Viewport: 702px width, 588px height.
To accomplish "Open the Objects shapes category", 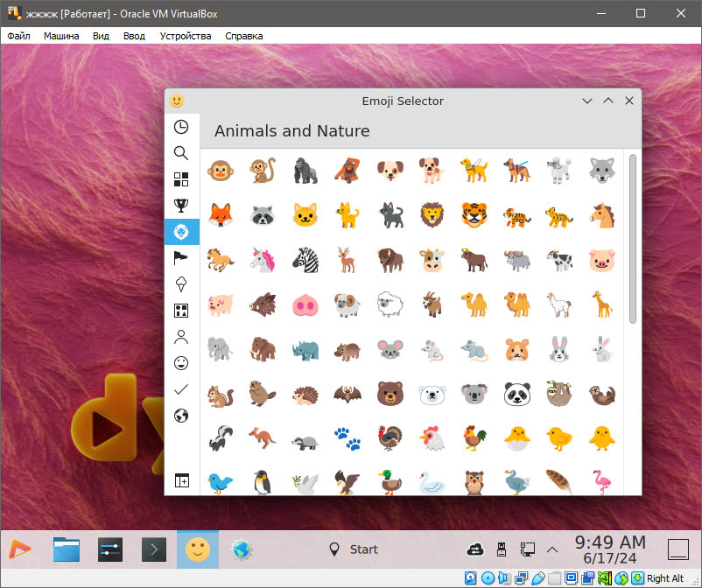I will (x=181, y=311).
